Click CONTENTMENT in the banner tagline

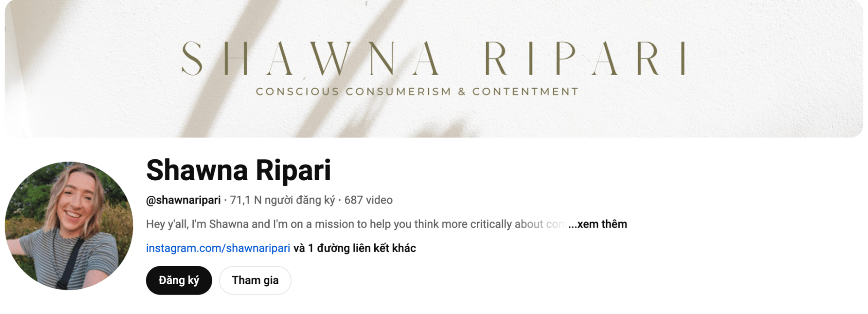[525, 92]
